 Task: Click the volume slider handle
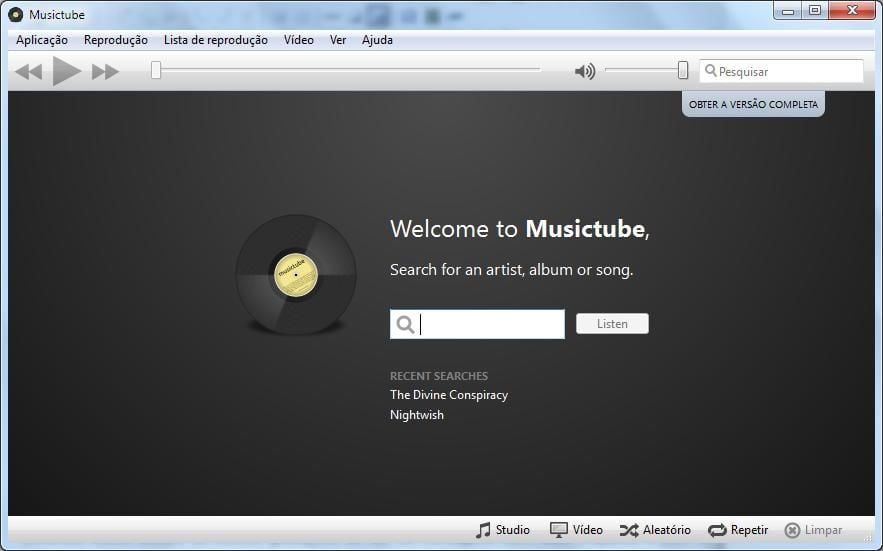coord(683,70)
